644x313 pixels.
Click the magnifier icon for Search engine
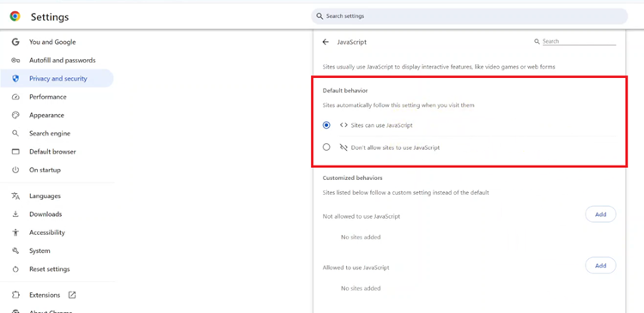[x=15, y=133]
